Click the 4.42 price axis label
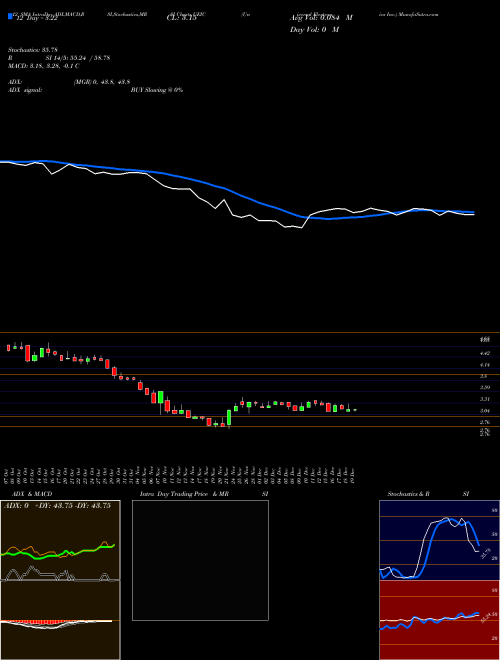500x660 pixels. tap(485, 353)
